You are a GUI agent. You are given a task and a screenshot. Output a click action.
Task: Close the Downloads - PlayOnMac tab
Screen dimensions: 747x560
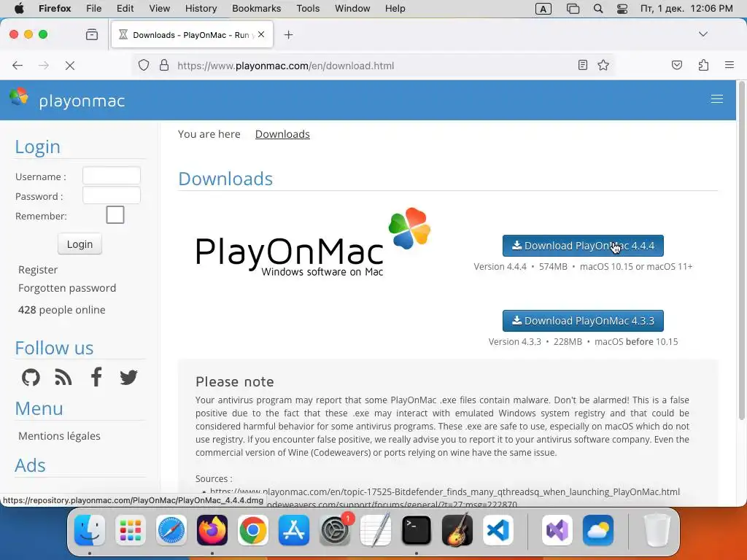[x=261, y=34]
